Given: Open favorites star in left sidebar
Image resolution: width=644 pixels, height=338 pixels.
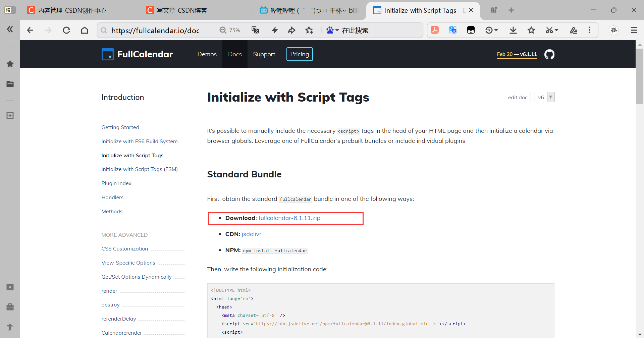Looking at the screenshot, I should (10, 64).
